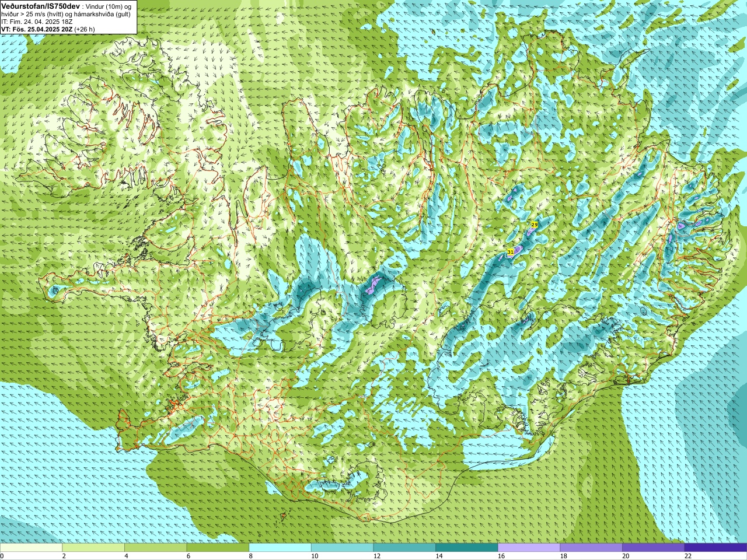
Task: Click the 'IT: Fim. 24. 04. 2025 18Z' line
Action: 37,21
